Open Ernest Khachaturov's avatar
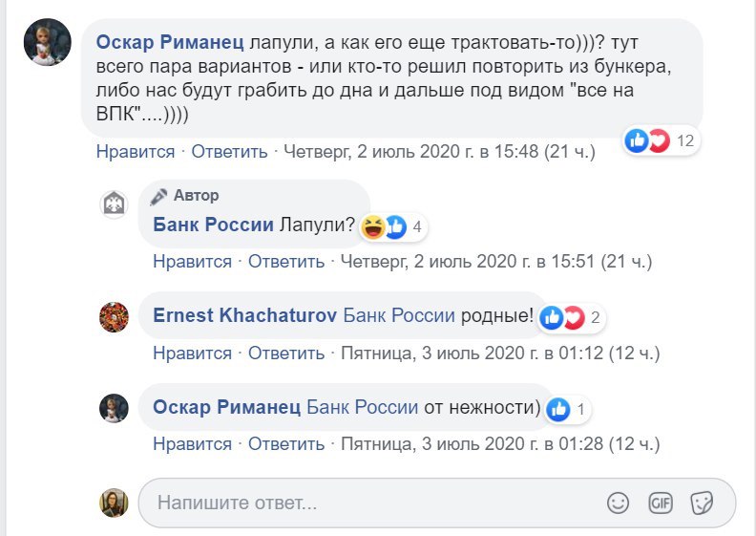756x536 pixels. pos(115,317)
